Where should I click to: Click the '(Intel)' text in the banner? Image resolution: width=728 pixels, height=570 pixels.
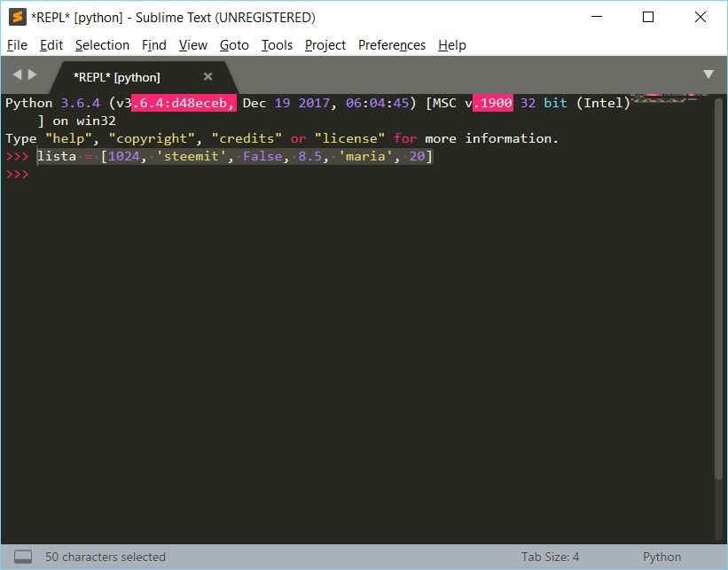click(x=603, y=103)
